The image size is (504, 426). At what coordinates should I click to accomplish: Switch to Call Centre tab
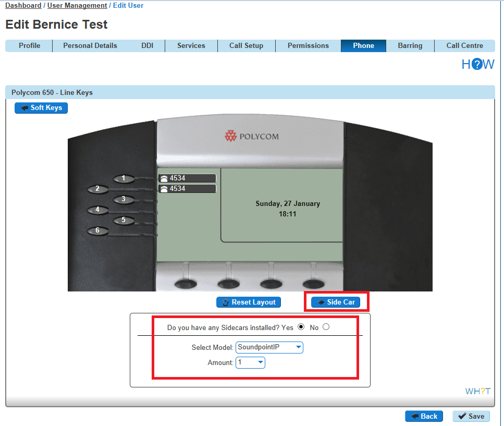pyautogui.click(x=465, y=46)
